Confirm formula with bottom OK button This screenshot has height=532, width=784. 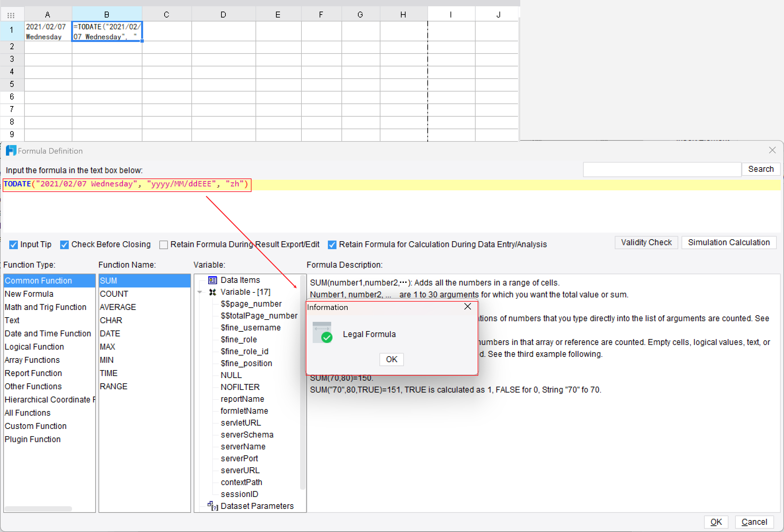[x=716, y=522]
